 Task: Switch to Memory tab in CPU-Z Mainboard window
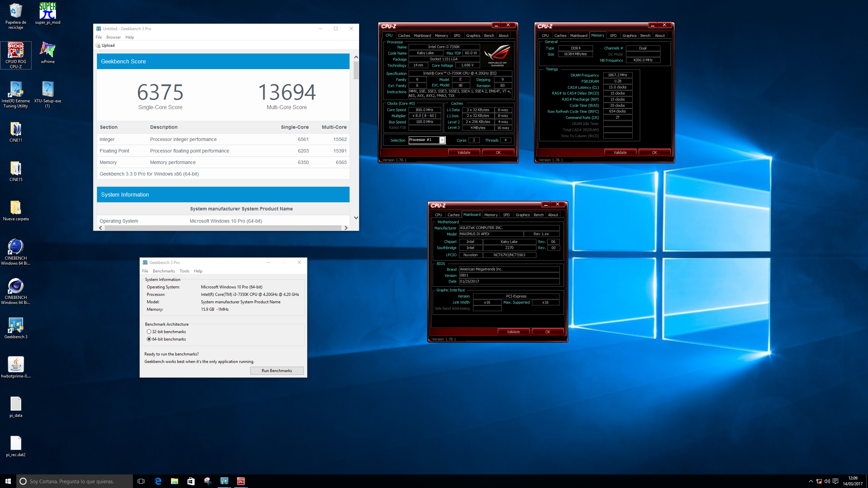[491, 215]
